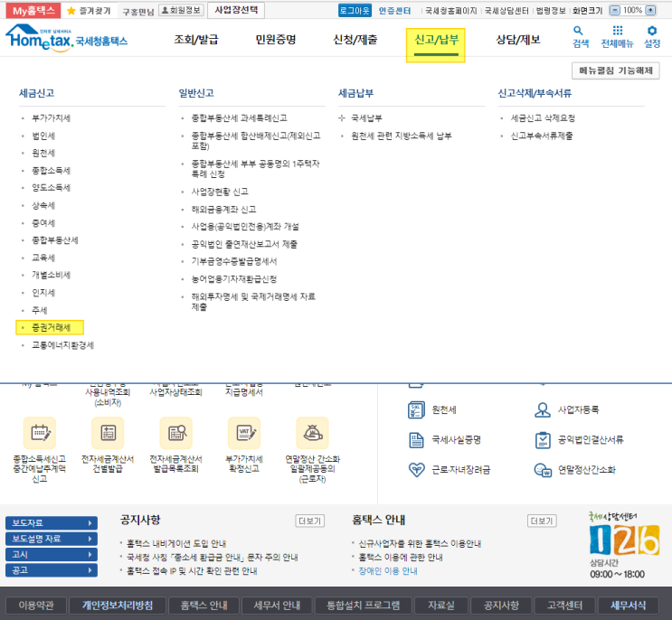Click the 근로·자녀장려금 heart icon
The height and width of the screenshot is (620, 672).
pyautogui.click(x=416, y=470)
